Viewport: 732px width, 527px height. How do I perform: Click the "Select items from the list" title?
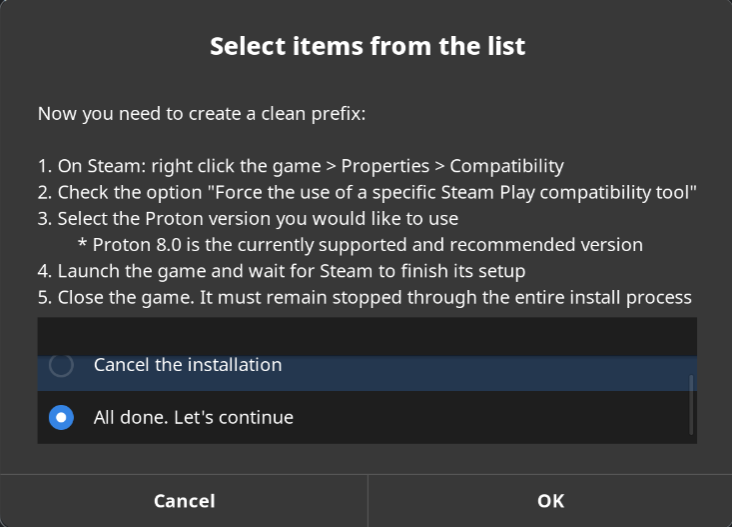[x=367, y=46]
